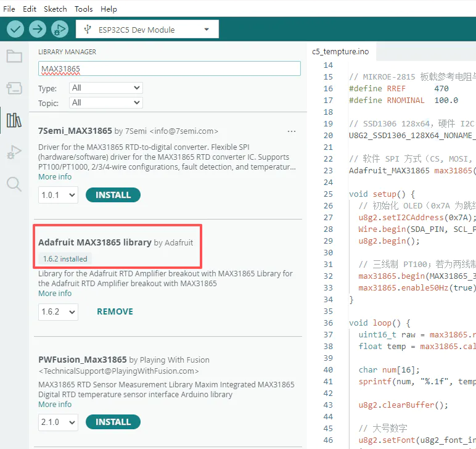Click the SSD1306 128x64 comment line
476x449 pixels.
(x=412, y=123)
